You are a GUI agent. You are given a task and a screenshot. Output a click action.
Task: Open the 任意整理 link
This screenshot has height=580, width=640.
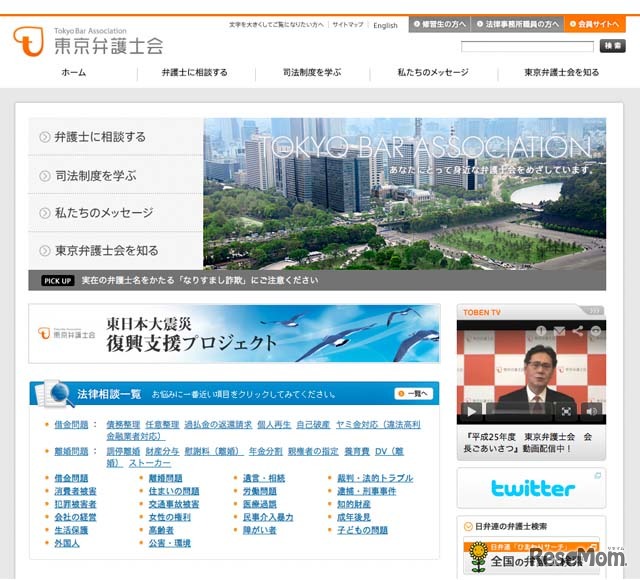coord(162,425)
